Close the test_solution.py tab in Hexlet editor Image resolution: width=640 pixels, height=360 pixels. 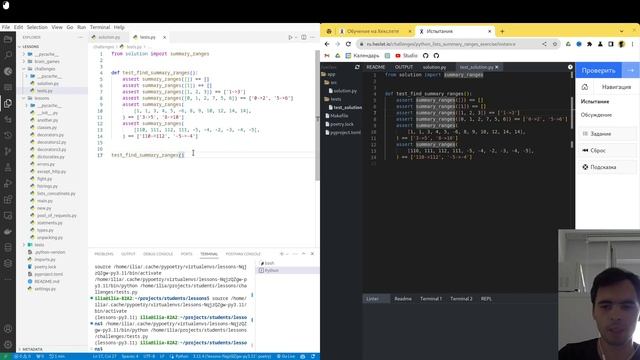(x=497, y=67)
